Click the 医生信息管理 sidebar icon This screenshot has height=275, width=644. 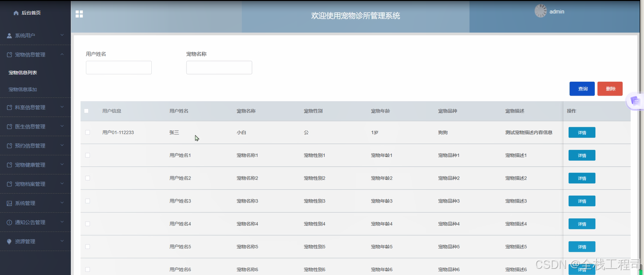[10, 127]
